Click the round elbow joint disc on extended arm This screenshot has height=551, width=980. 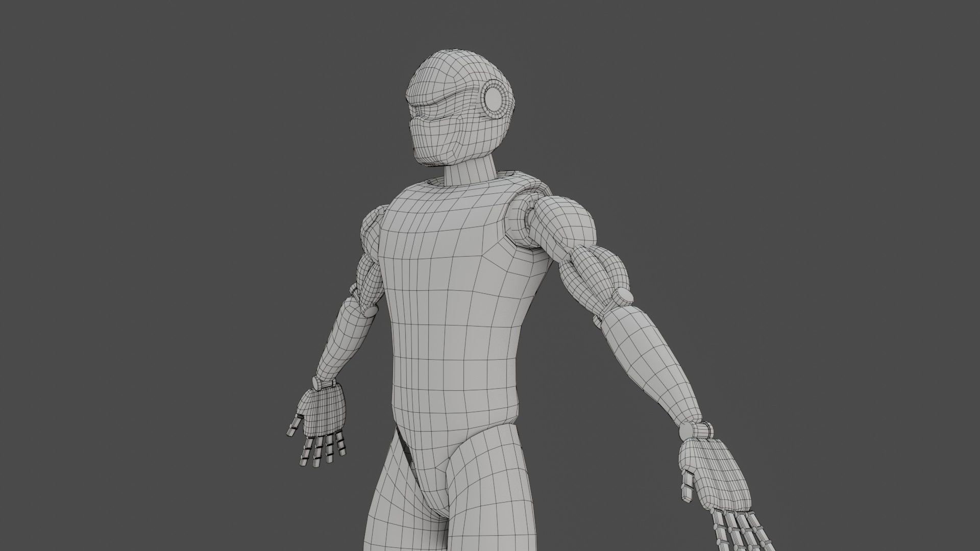624,296
